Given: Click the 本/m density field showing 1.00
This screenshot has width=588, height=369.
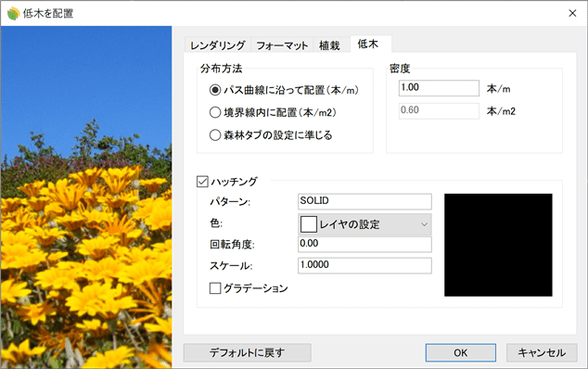Looking at the screenshot, I should (439, 88).
